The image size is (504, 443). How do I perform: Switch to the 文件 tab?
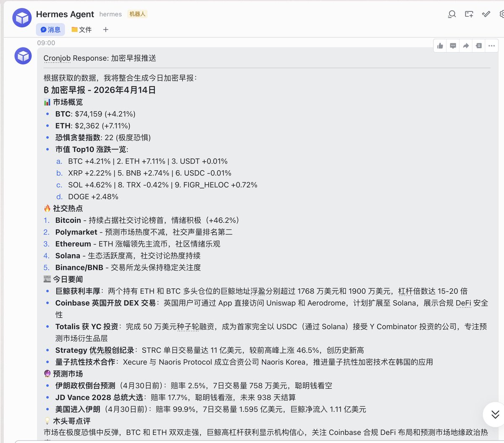(81, 29)
